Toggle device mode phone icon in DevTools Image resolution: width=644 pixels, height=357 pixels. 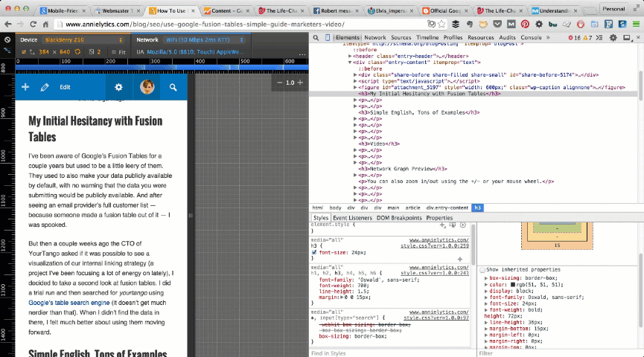(328, 37)
